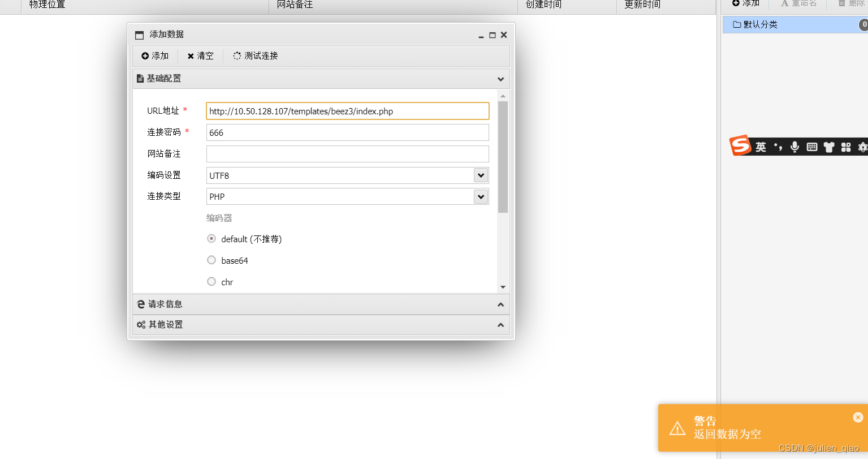Click the empty 网站备注 input field

[347, 154]
